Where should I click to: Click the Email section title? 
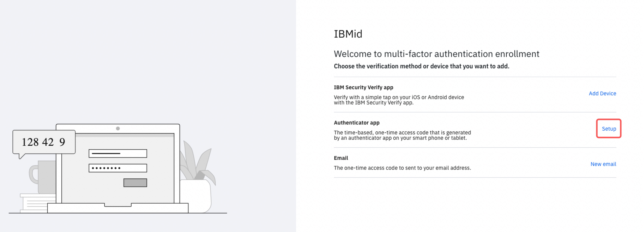pos(341,158)
